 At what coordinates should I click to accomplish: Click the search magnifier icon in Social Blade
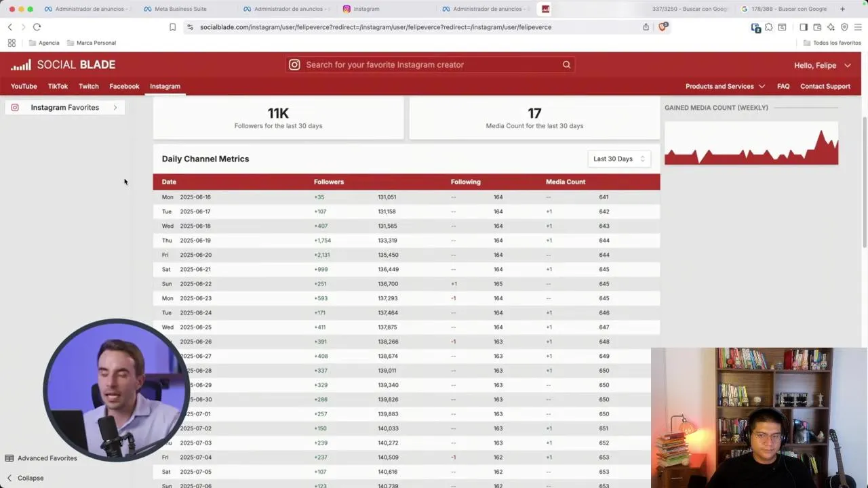(x=566, y=65)
